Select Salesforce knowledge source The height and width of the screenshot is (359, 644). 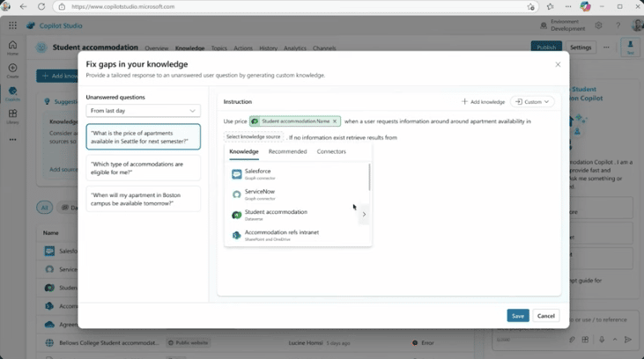[297, 174]
